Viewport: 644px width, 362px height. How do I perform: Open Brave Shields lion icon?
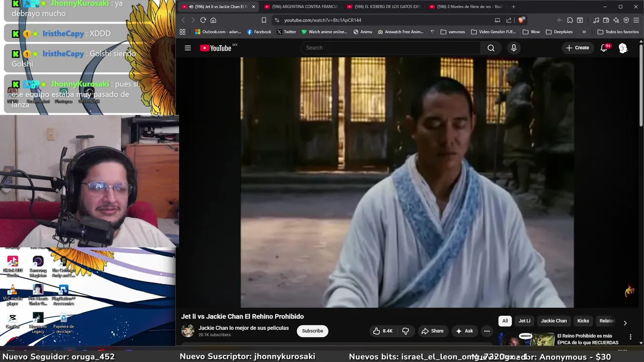click(522, 20)
